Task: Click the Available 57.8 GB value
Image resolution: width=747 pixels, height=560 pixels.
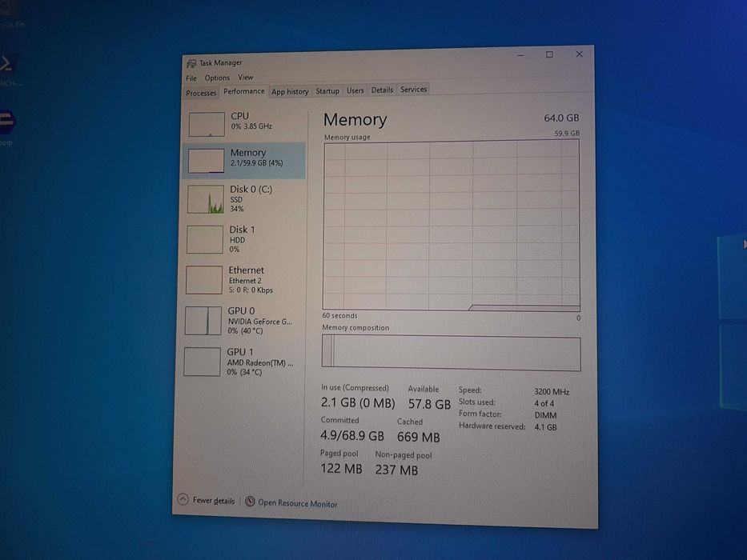Action: [x=429, y=404]
